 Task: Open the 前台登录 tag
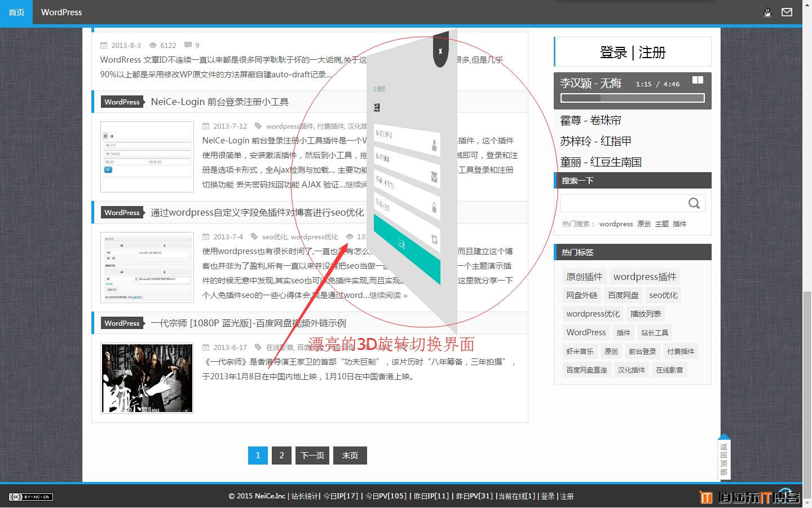click(643, 352)
